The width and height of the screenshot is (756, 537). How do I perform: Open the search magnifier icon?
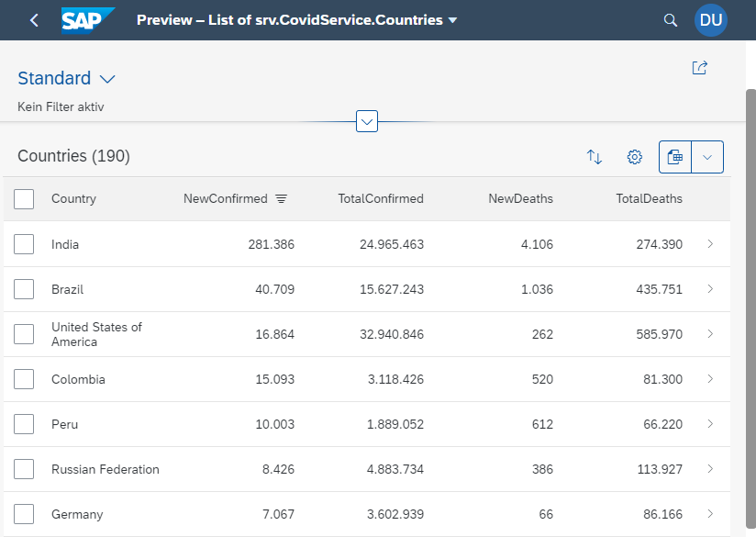click(671, 20)
